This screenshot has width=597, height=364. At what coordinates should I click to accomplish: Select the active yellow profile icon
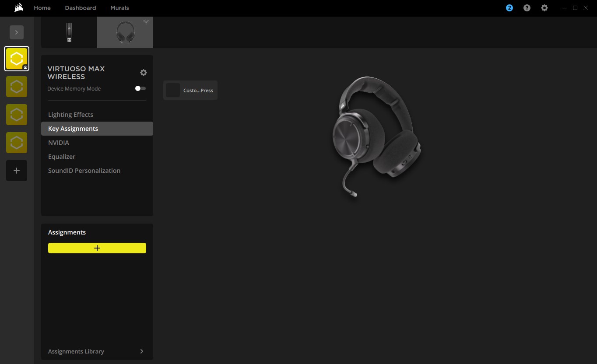(17, 59)
